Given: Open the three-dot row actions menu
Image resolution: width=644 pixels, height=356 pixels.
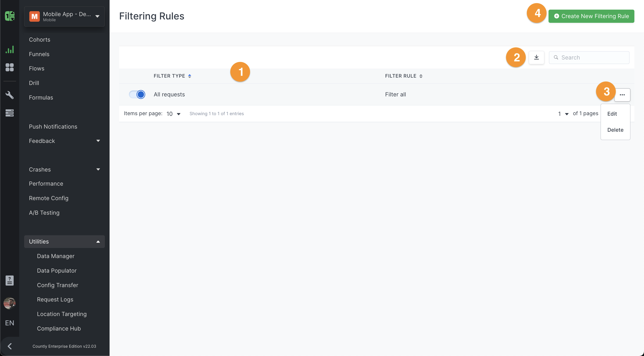Looking at the screenshot, I should pyautogui.click(x=622, y=95).
